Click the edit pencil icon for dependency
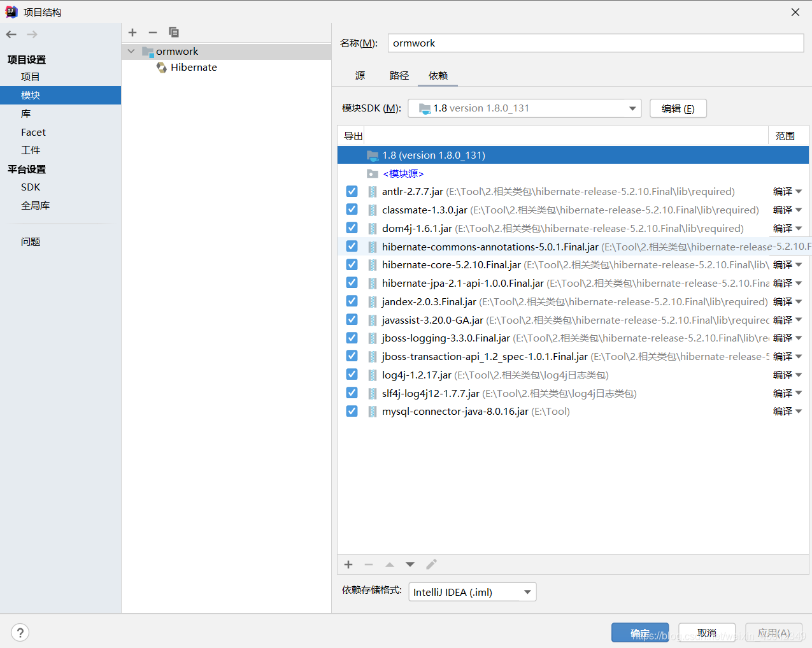812x648 pixels. 431,565
